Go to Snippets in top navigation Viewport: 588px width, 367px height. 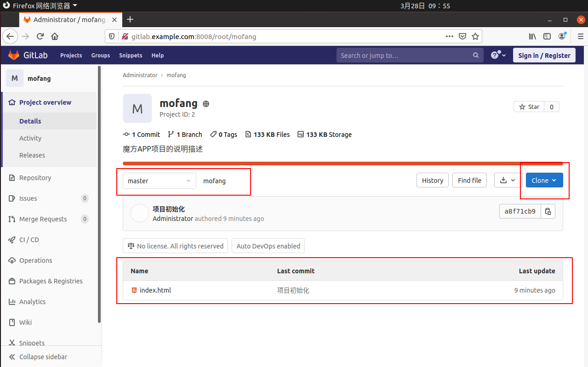pos(131,55)
